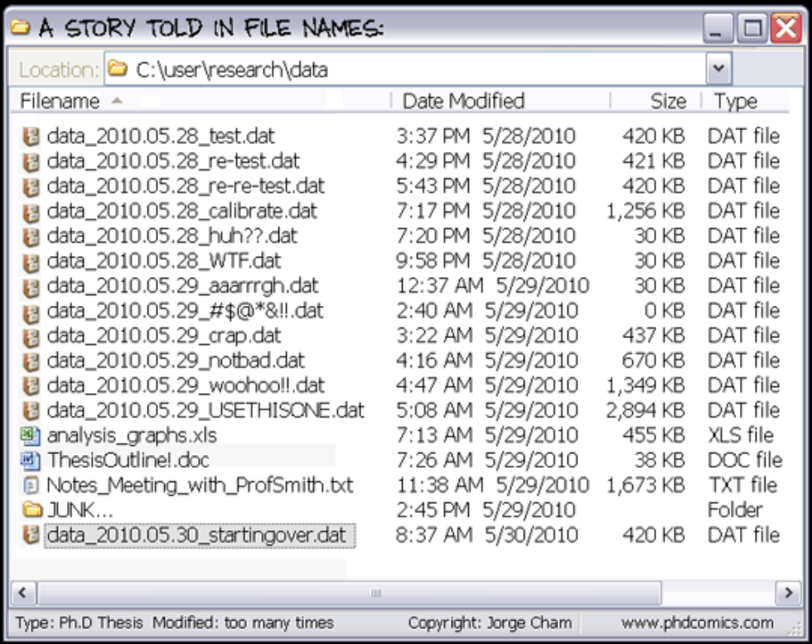Click the file icon of data_2010.05.28_test.dat
The width and height of the screenshot is (812, 644).
tap(31, 137)
